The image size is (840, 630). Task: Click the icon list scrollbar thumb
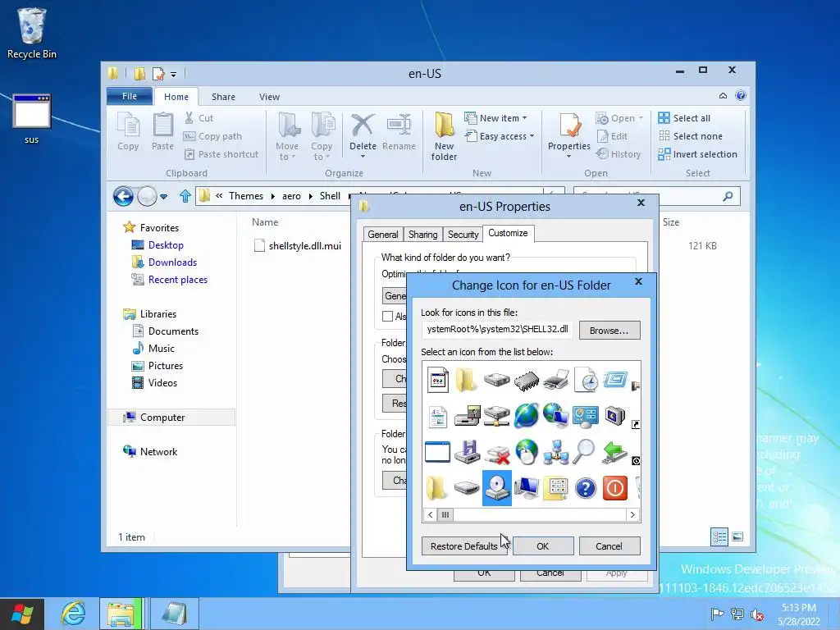pos(445,515)
